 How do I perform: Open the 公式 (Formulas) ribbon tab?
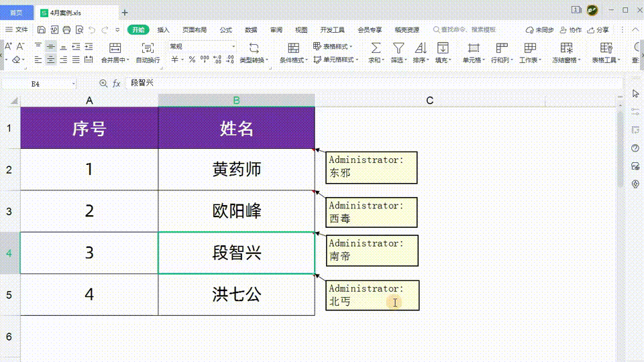tap(226, 30)
